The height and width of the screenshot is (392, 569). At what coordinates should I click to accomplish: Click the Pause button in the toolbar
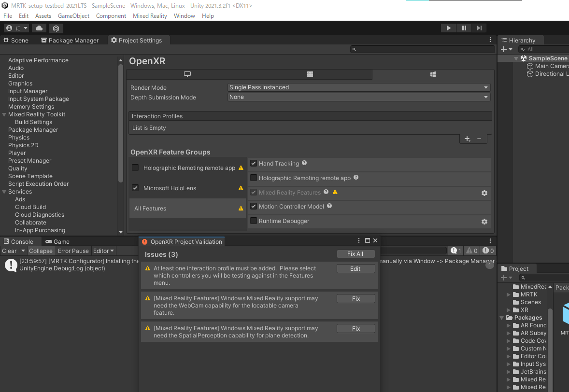pyautogui.click(x=464, y=28)
